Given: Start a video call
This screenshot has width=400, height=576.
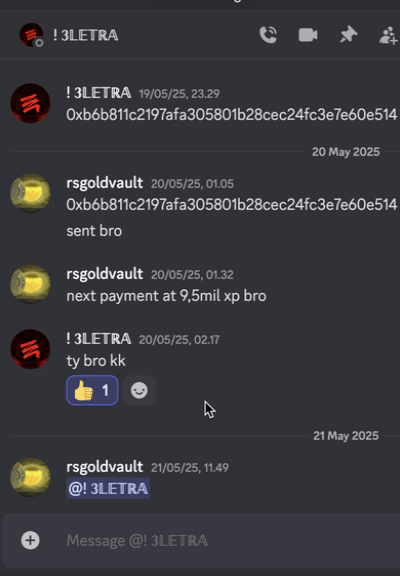Looking at the screenshot, I should pyautogui.click(x=308, y=35).
